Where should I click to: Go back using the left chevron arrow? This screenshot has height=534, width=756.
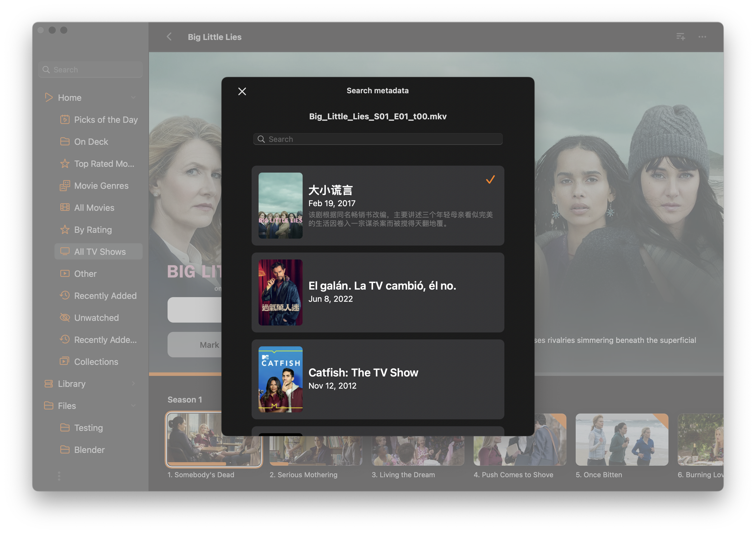click(169, 37)
